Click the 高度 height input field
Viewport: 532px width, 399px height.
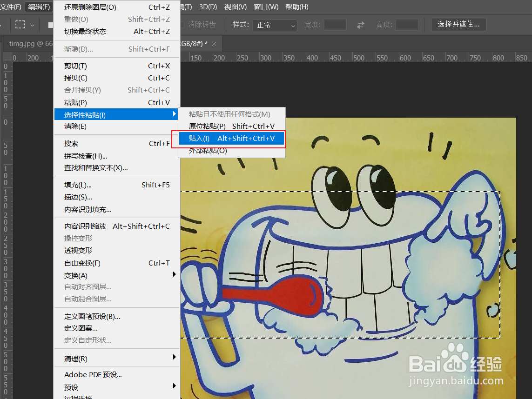tap(407, 25)
